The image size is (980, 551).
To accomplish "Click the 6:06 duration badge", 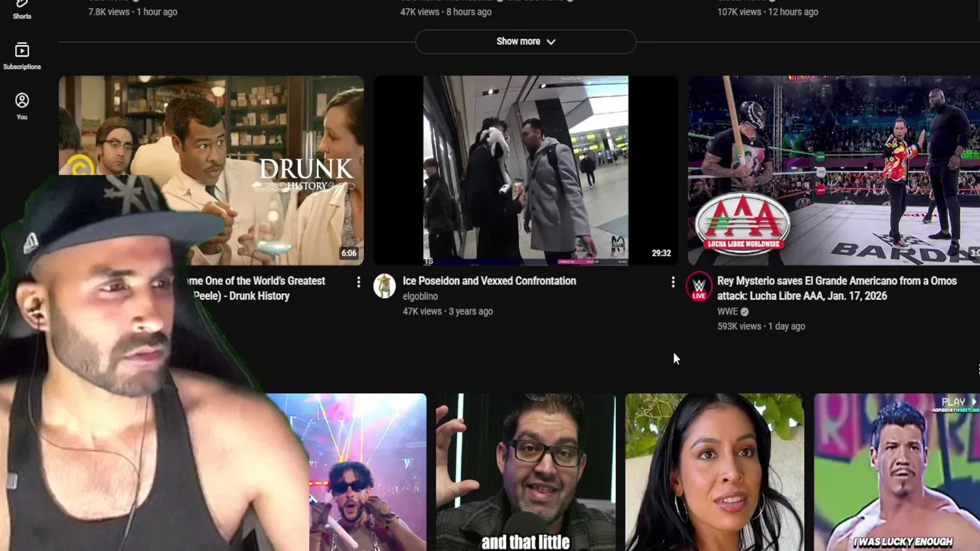I will coord(349,253).
